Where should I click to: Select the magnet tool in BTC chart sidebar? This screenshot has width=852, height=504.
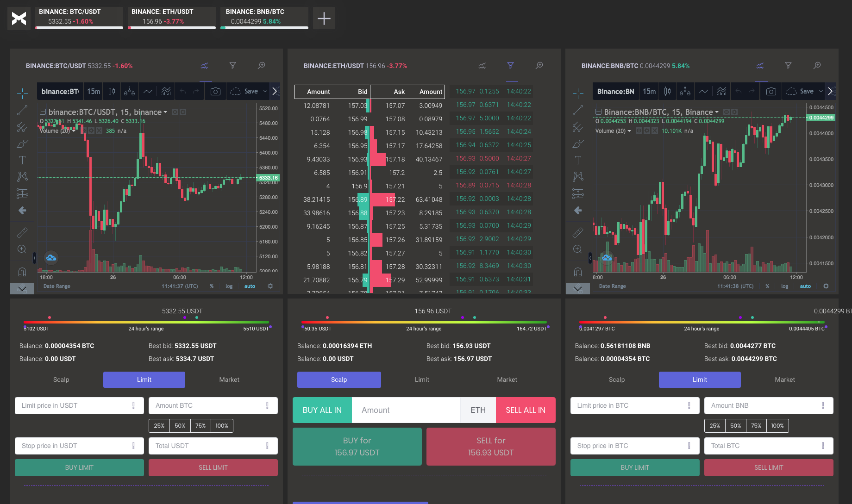click(x=22, y=272)
